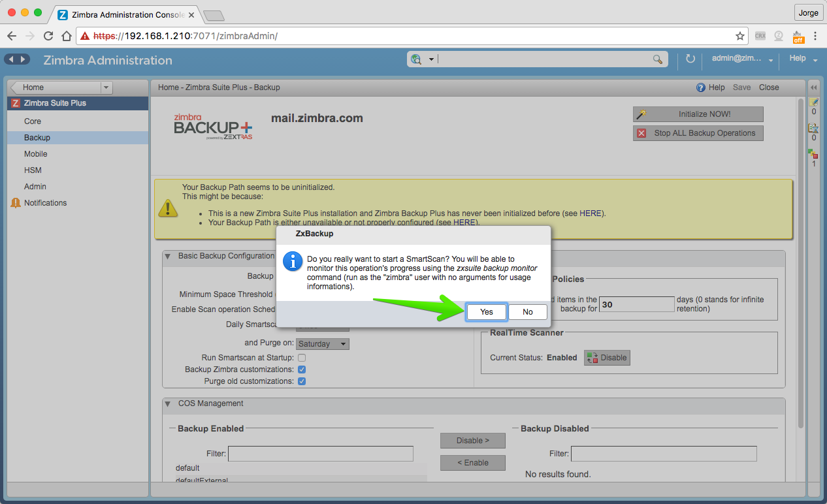Open the Help question mark icon
Viewport: 827px width, 504px height.
coord(701,87)
